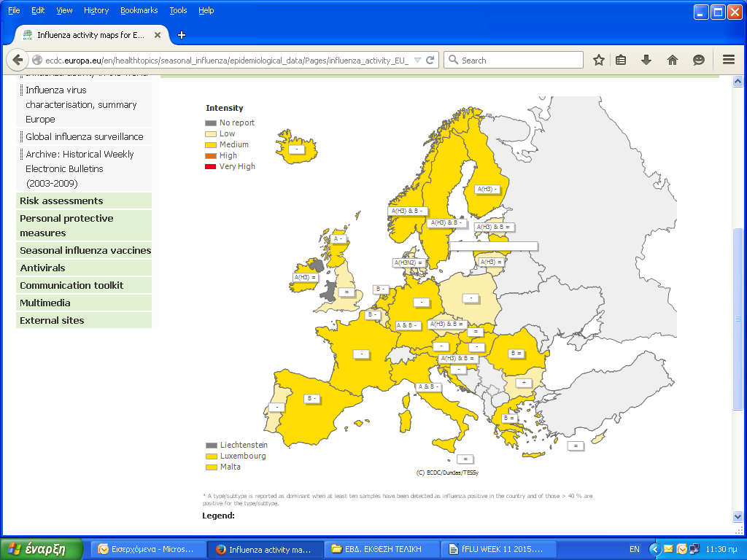Click the search magnifier icon
The height and width of the screenshot is (560, 747).
454,60
